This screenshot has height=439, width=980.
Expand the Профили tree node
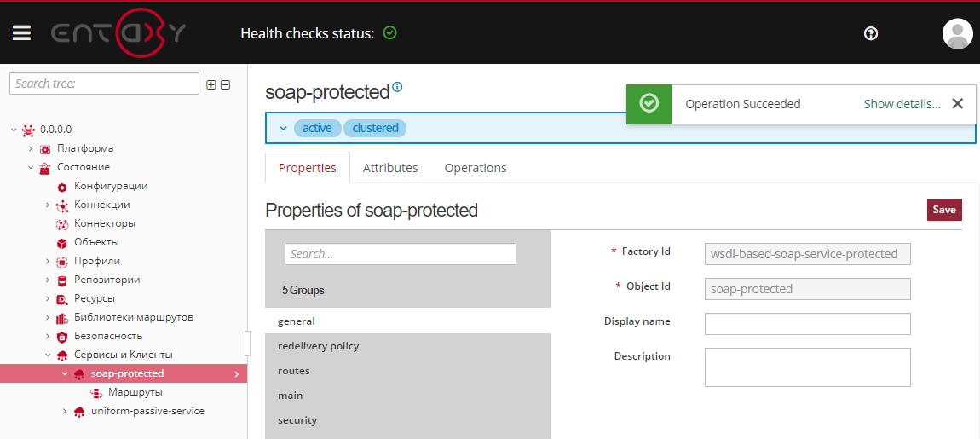48,262
